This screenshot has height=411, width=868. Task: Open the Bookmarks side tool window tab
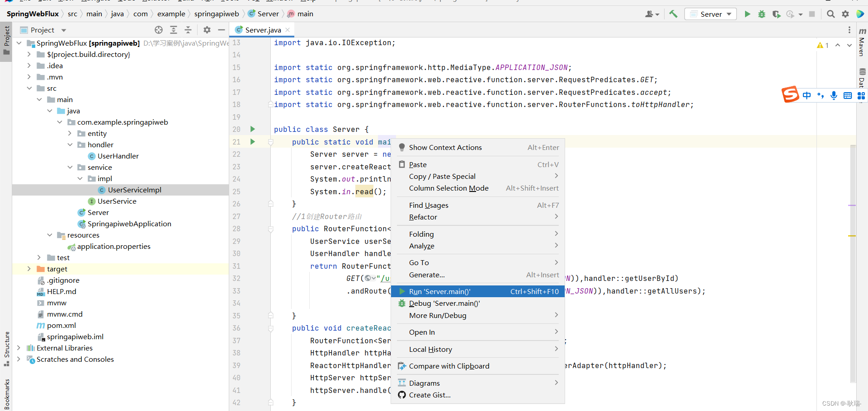click(6, 394)
